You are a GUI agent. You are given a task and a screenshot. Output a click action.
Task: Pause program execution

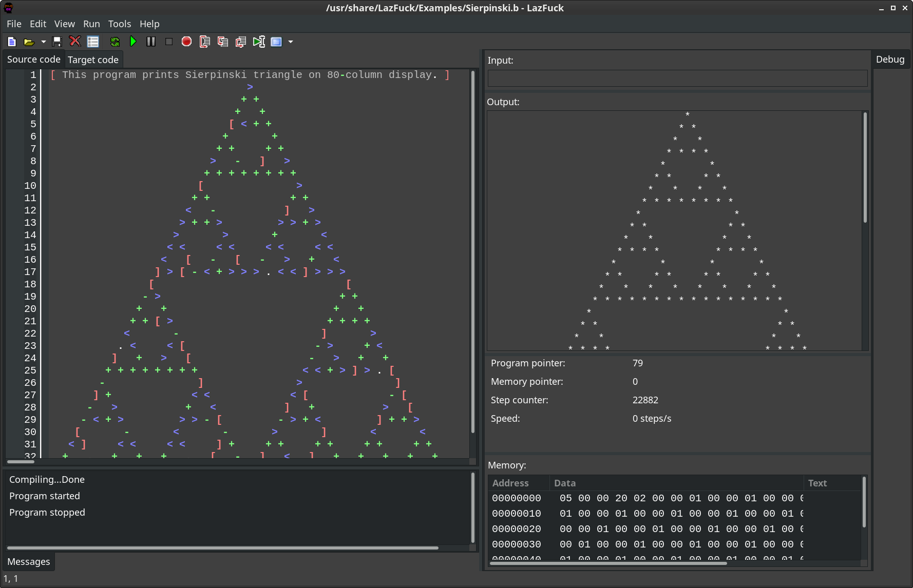click(151, 42)
